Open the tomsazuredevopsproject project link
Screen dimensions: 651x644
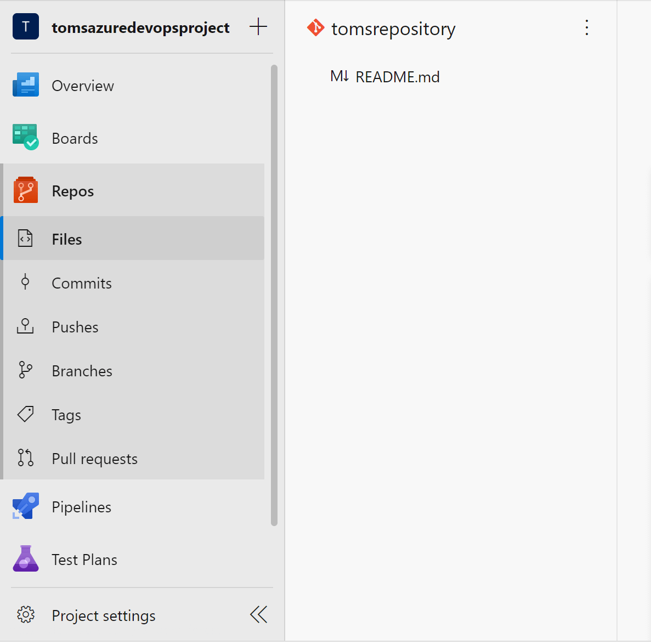[140, 28]
